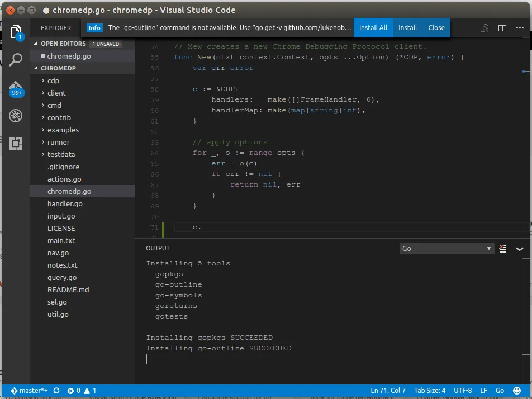Open the Extensions view
The image size is (532, 399).
[16, 143]
